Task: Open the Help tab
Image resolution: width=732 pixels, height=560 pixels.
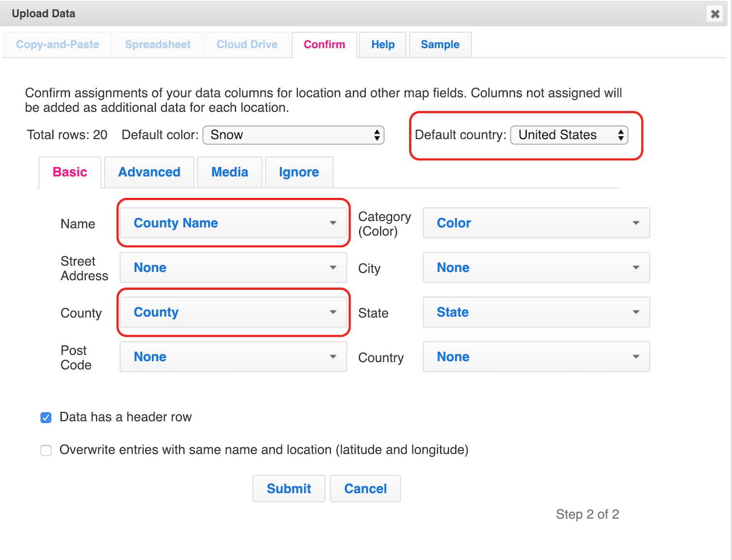Action: (x=383, y=45)
